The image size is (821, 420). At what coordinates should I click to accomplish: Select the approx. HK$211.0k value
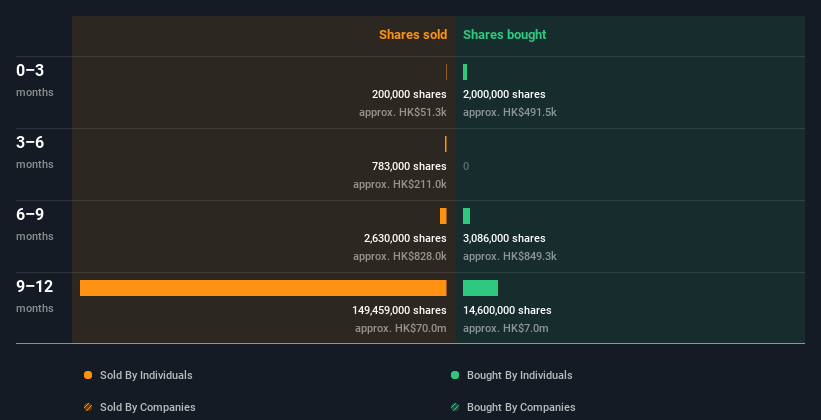[400, 184]
